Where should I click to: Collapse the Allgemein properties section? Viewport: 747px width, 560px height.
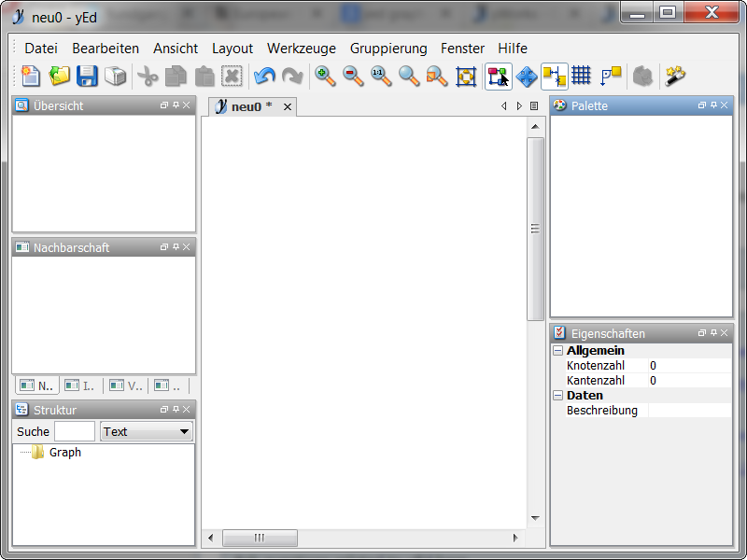[x=557, y=351]
